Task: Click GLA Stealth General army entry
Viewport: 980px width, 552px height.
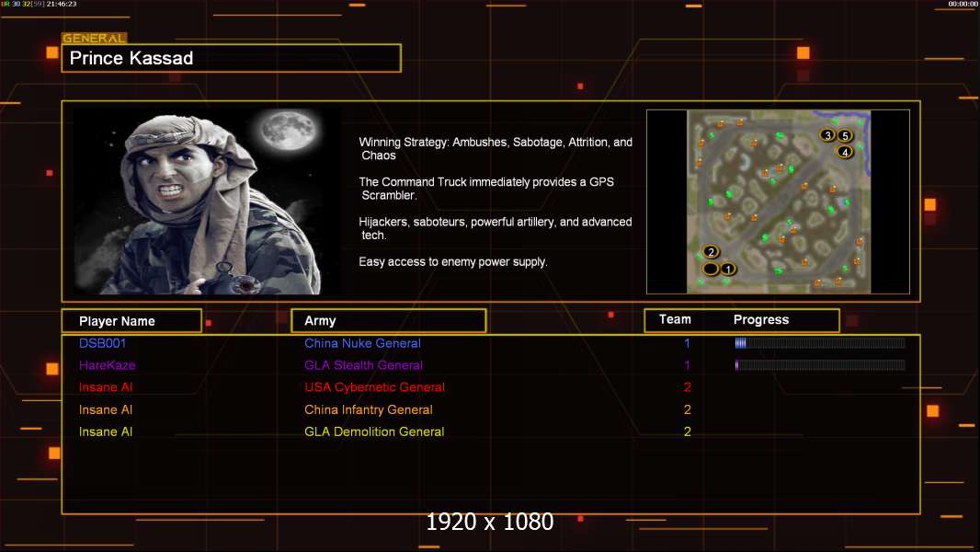Action: [x=363, y=365]
